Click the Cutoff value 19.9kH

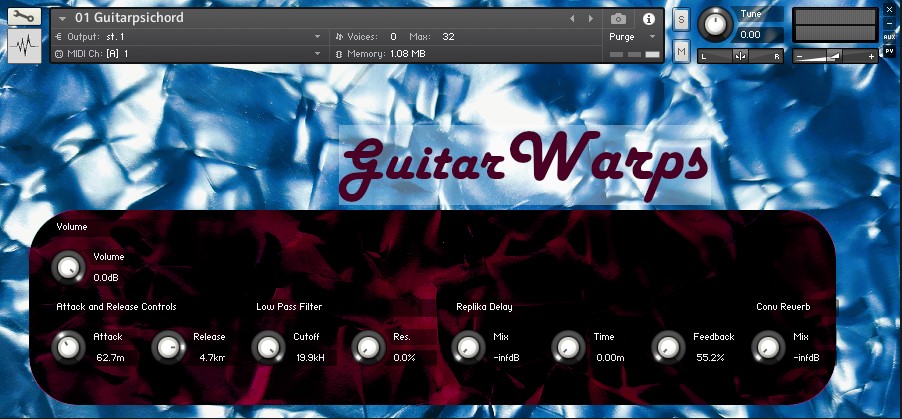(x=310, y=357)
